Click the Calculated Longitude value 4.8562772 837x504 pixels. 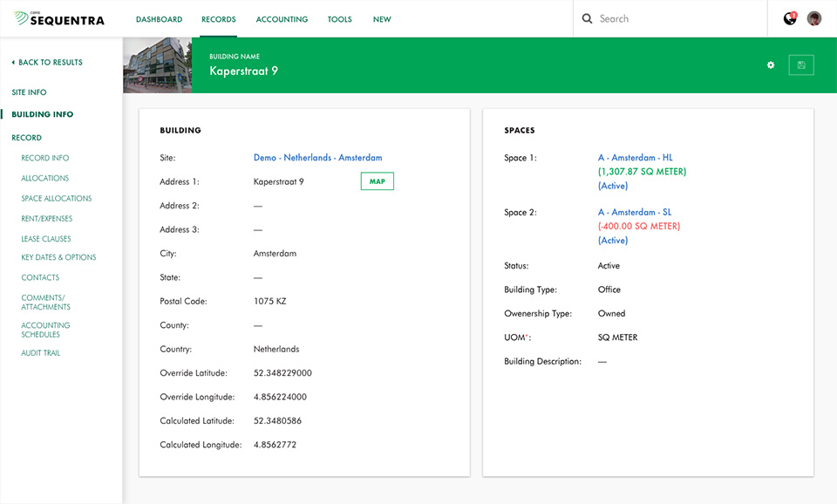[275, 445]
